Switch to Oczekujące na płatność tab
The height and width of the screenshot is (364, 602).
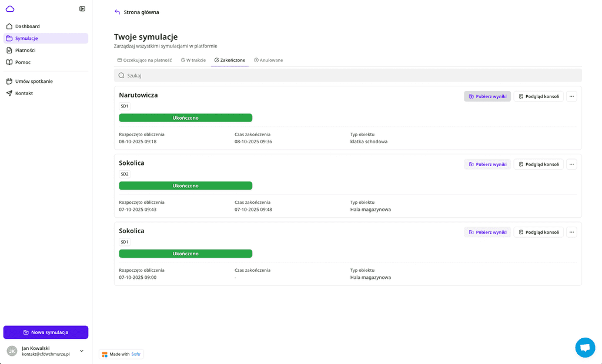tap(145, 60)
